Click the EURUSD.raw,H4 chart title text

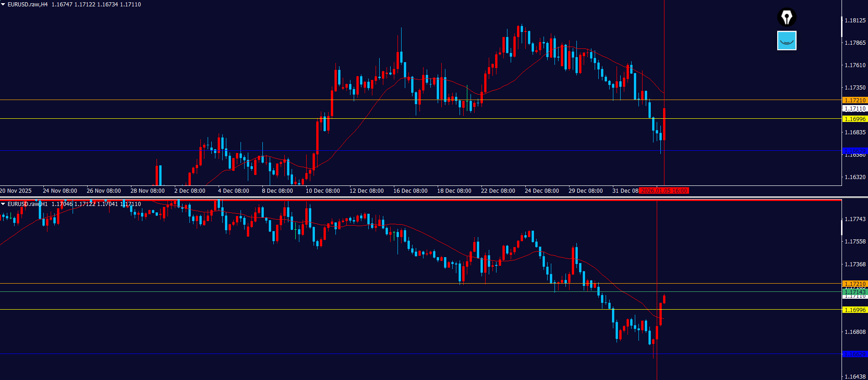coord(27,5)
